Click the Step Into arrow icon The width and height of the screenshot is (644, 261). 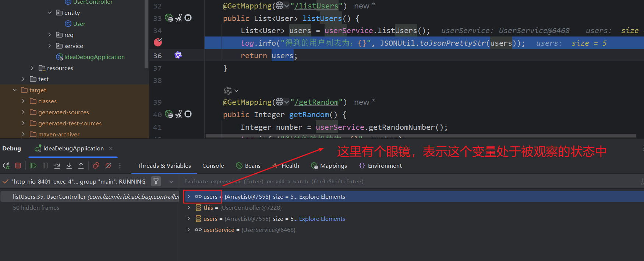pyautogui.click(x=69, y=166)
